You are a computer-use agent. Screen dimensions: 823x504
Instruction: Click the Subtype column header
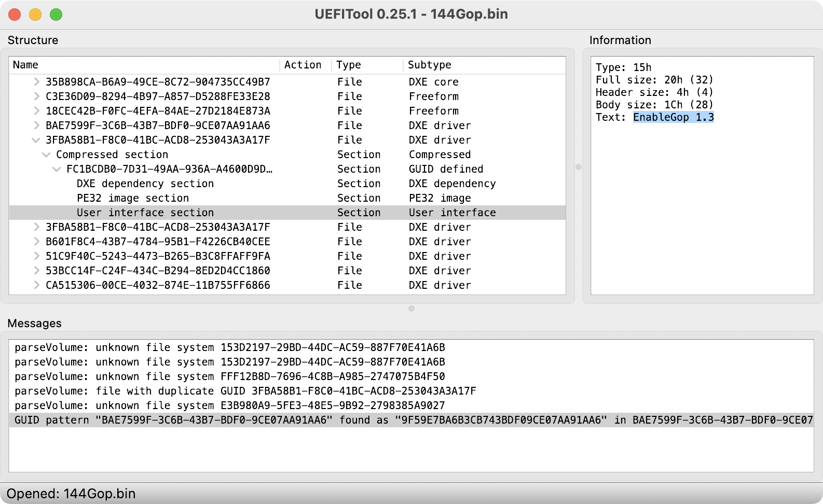click(x=484, y=65)
